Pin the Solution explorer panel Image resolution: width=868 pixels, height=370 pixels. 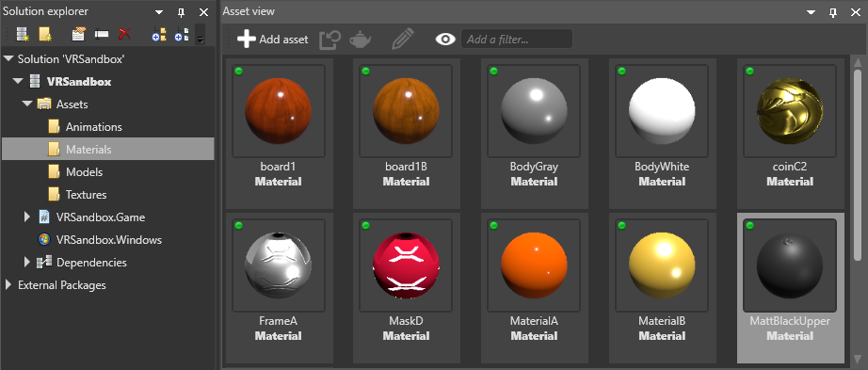pos(181,12)
